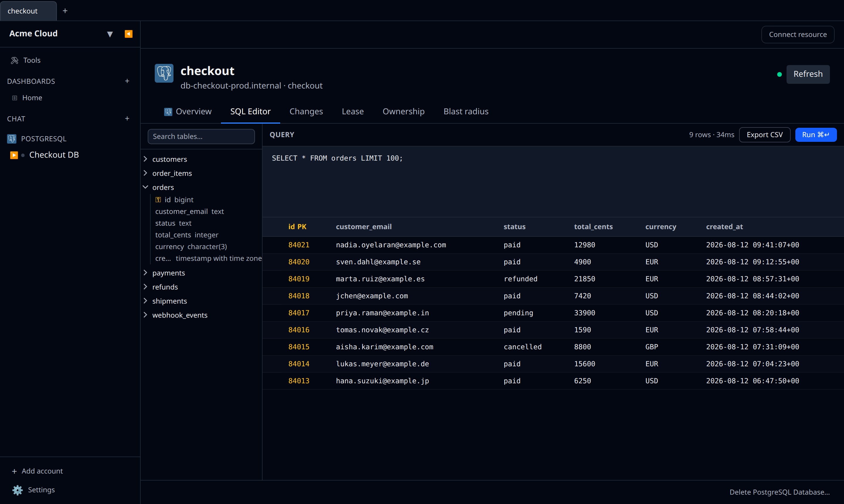The height and width of the screenshot is (504, 844).
Task: Click the total_cents integer column entry
Action: [x=186, y=235]
